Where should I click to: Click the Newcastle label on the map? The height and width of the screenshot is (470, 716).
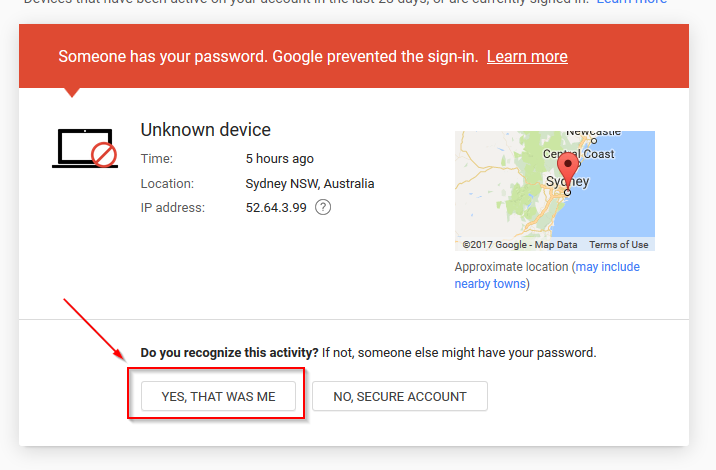(595, 133)
